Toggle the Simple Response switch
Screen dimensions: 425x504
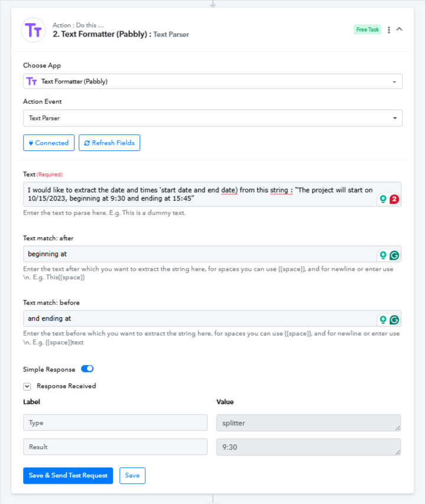(x=87, y=369)
